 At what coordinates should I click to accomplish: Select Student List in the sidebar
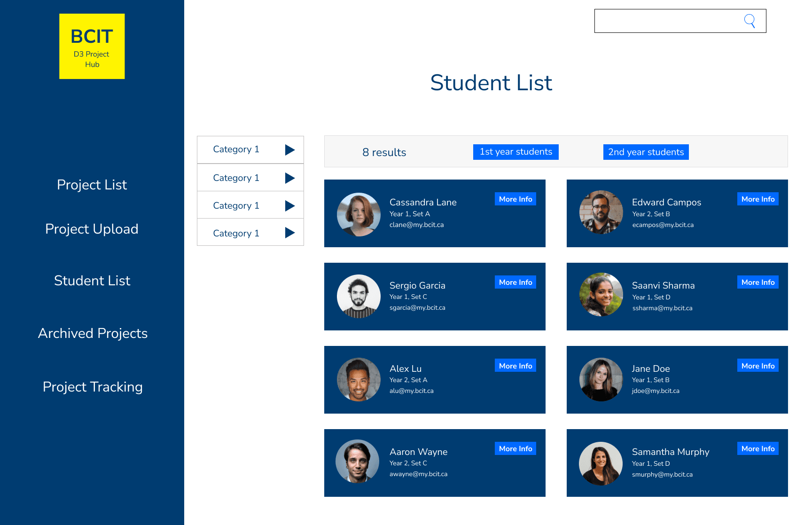pos(92,281)
